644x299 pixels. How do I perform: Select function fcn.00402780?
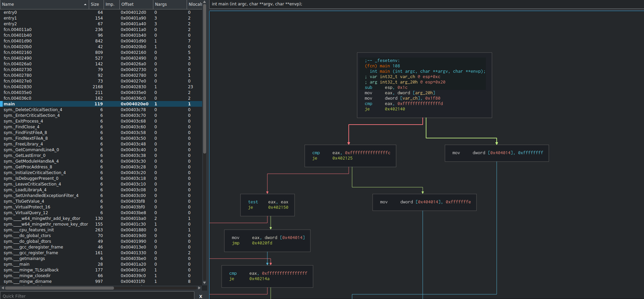click(101, 75)
